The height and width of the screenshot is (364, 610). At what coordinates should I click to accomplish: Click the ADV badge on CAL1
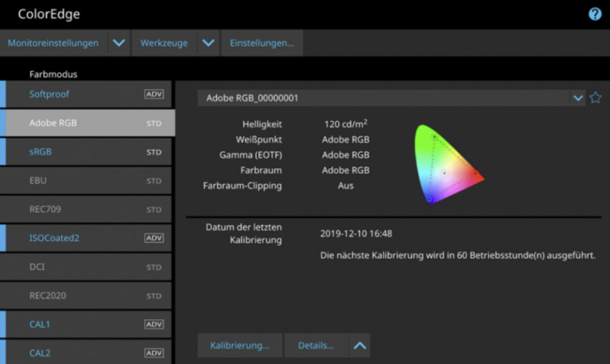tap(154, 324)
